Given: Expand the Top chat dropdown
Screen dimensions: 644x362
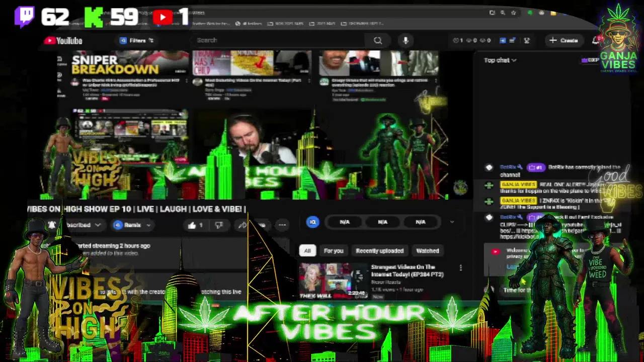Looking at the screenshot, I should [x=500, y=60].
